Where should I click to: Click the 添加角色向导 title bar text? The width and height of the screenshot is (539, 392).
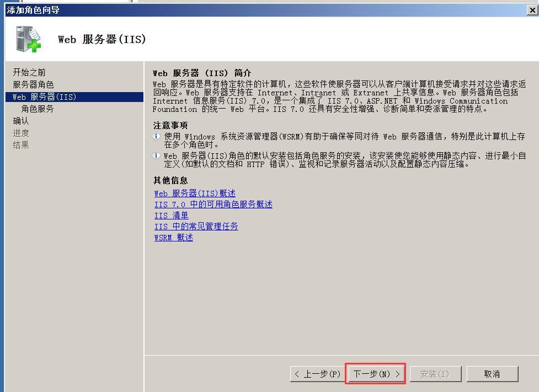[x=33, y=10]
